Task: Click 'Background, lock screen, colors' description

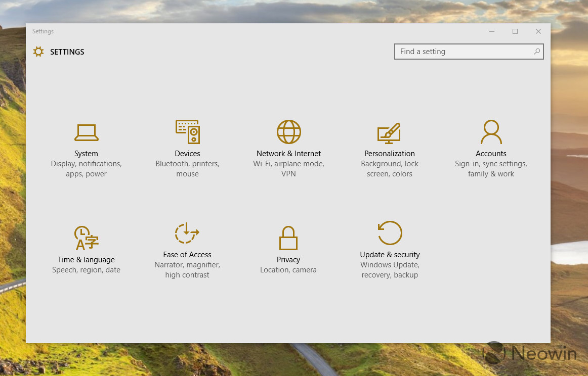Action: (x=390, y=169)
